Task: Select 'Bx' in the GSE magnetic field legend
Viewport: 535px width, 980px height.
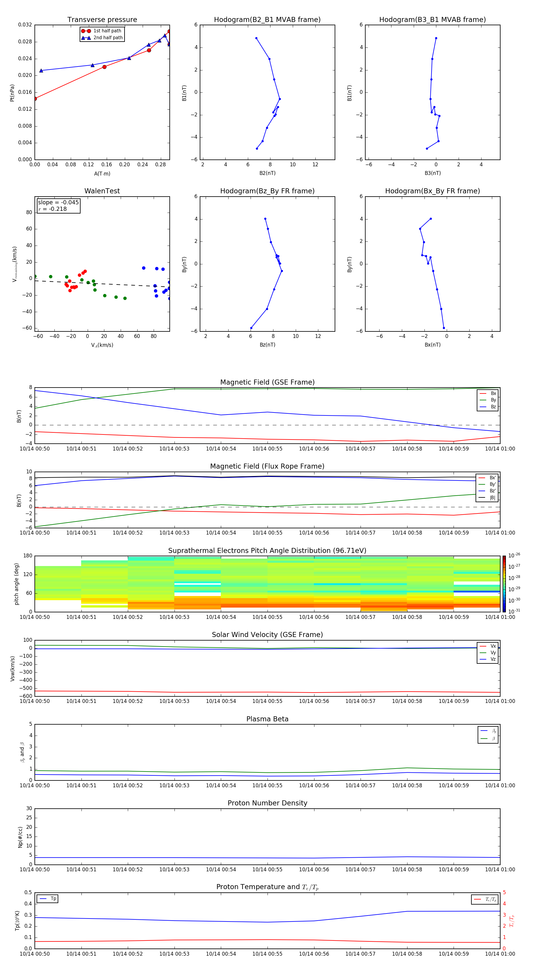Action: (488, 393)
